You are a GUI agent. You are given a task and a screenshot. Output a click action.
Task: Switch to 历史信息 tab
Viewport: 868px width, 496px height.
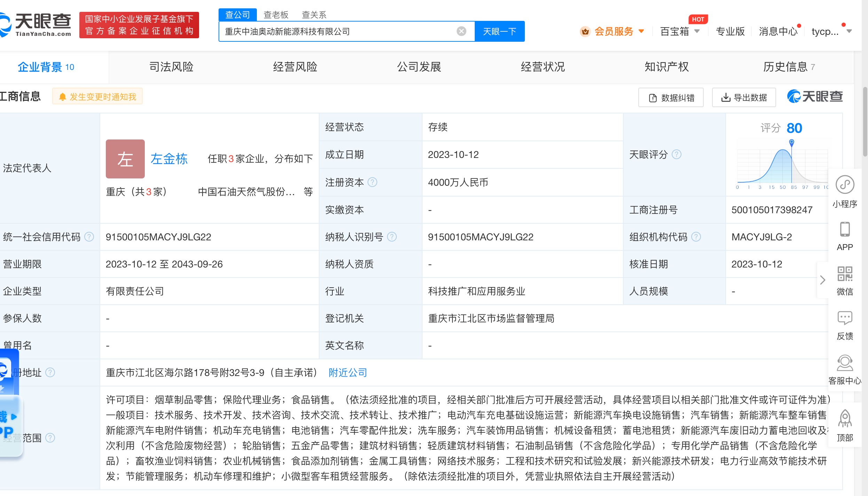pyautogui.click(x=789, y=67)
